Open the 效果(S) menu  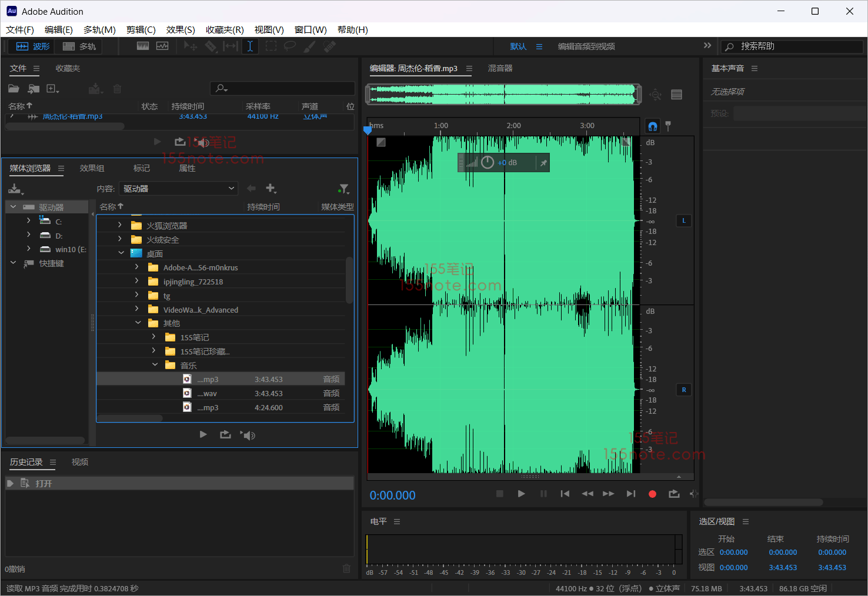tap(180, 29)
